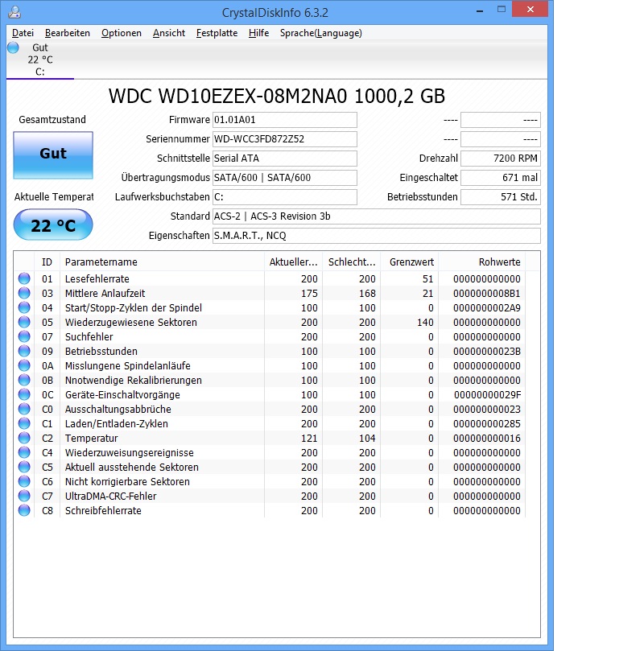Click the Eingeschaltet value 671 mal
The height and width of the screenshot is (651, 644).
point(501,178)
